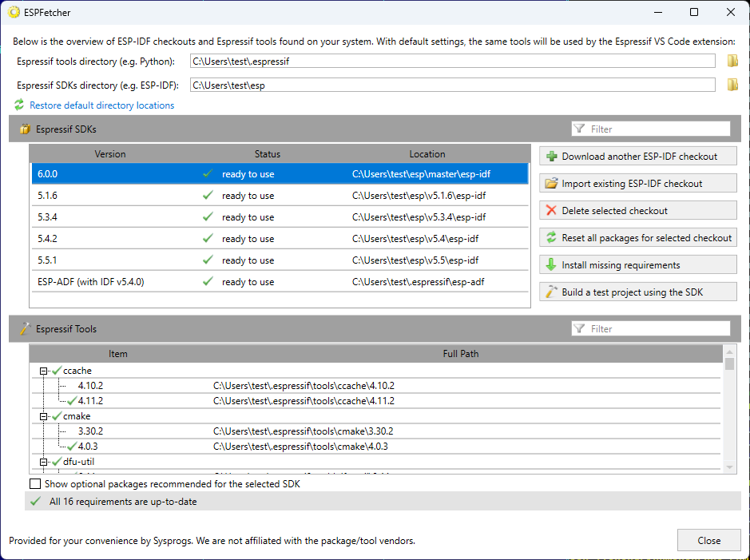Select ccache version 4.10.2 item
The width and height of the screenshot is (750, 560).
90,385
